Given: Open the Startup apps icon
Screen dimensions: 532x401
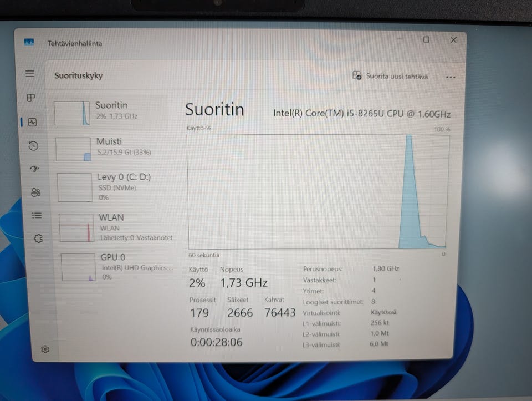Looking at the screenshot, I should point(34,169).
